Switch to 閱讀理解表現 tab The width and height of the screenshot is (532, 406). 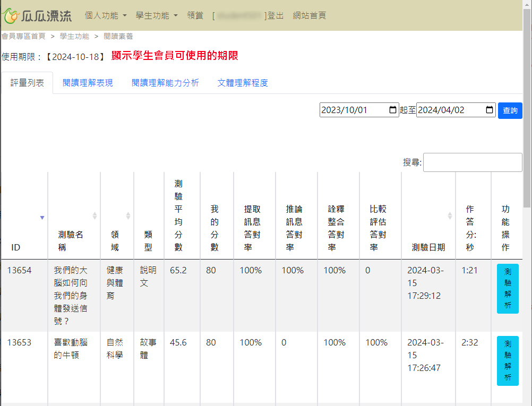point(88,83)
